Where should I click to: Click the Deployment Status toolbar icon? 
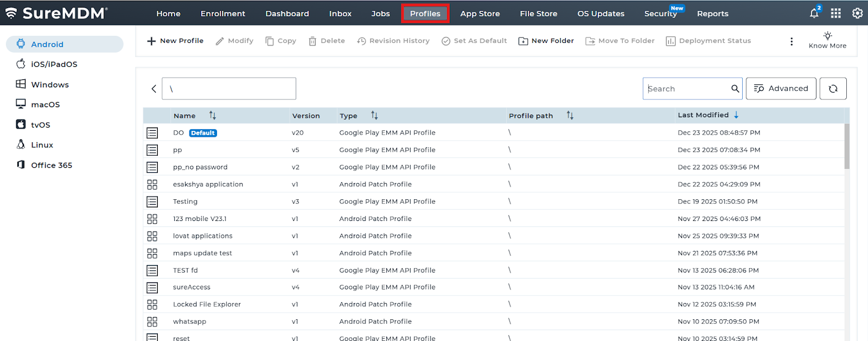click(671, 41)
